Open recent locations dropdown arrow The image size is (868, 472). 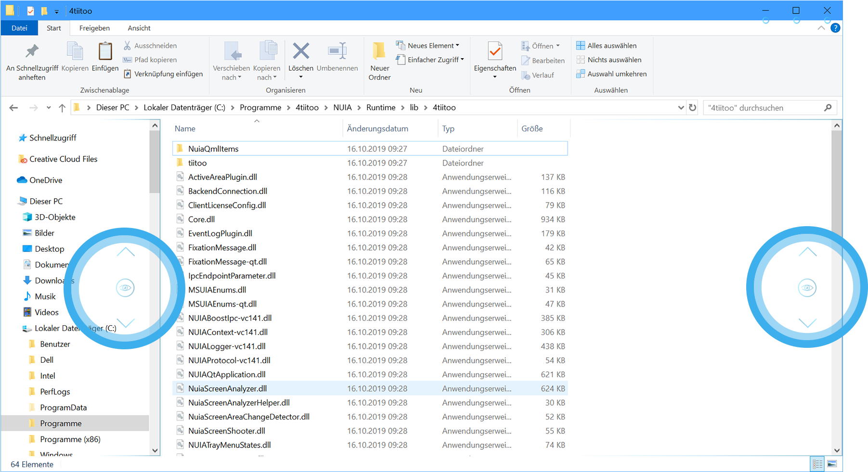pos(49,108)
